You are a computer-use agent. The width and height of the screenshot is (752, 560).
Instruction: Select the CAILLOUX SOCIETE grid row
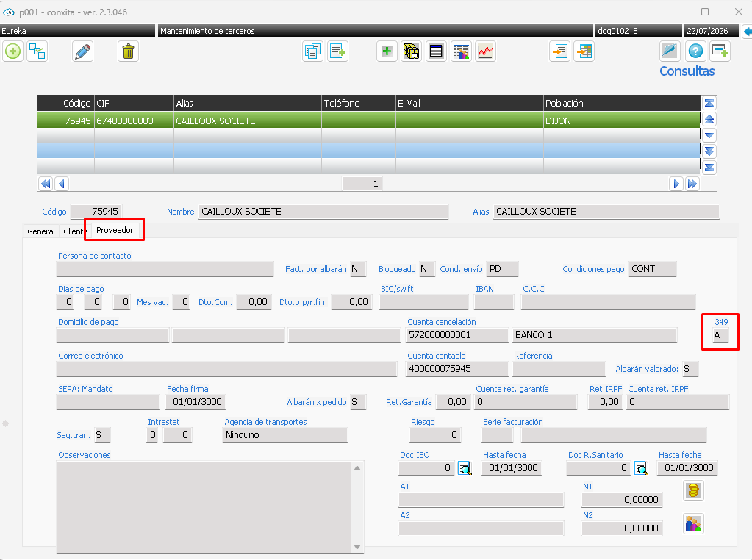tap(368, 121)
